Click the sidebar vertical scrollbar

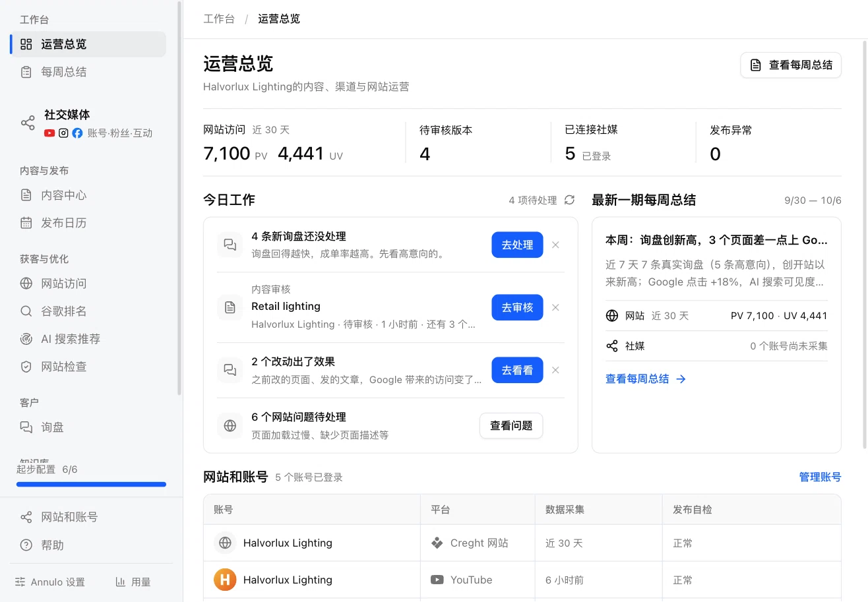click(x=179, y=198)
